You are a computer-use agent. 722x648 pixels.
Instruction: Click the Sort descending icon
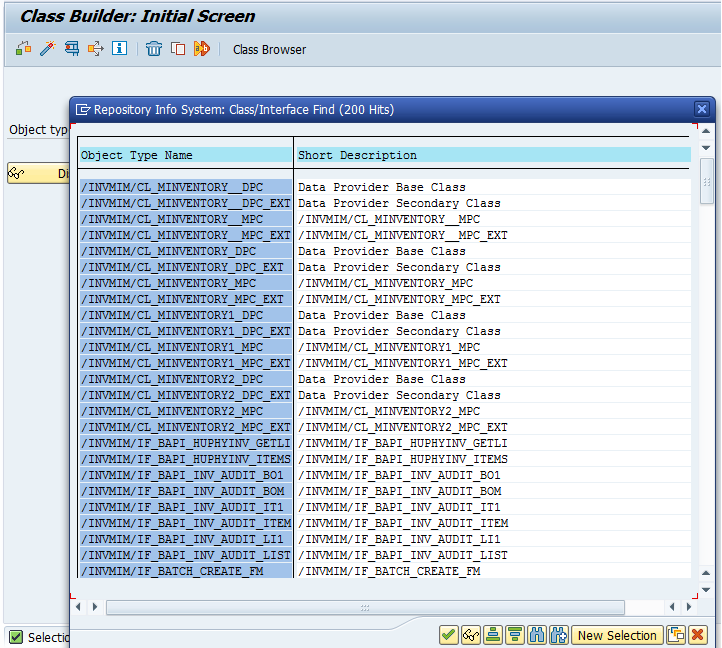pos(514,635)
